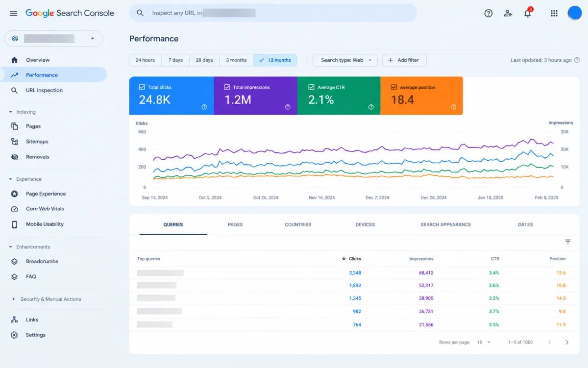
Task: Select the 12 months date range
Action: [275, 60]
